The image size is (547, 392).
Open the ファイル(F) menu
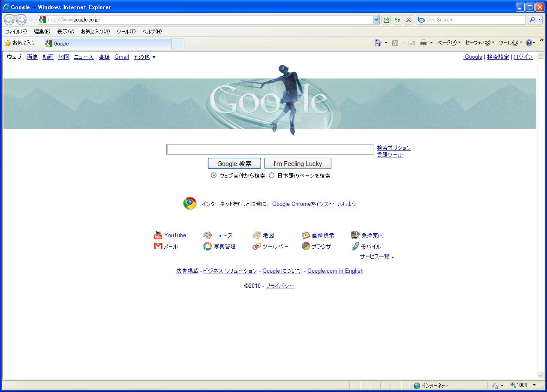16,32
